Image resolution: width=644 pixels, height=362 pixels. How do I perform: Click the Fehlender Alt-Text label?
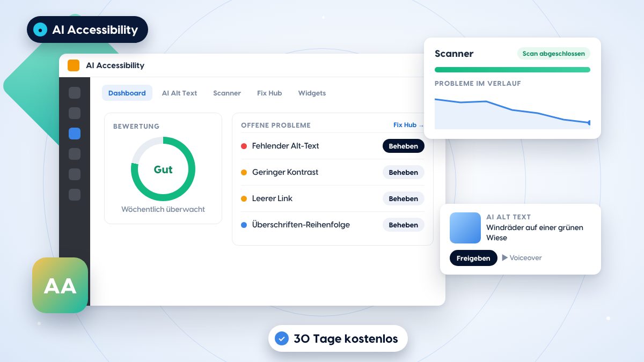[286, 146]
